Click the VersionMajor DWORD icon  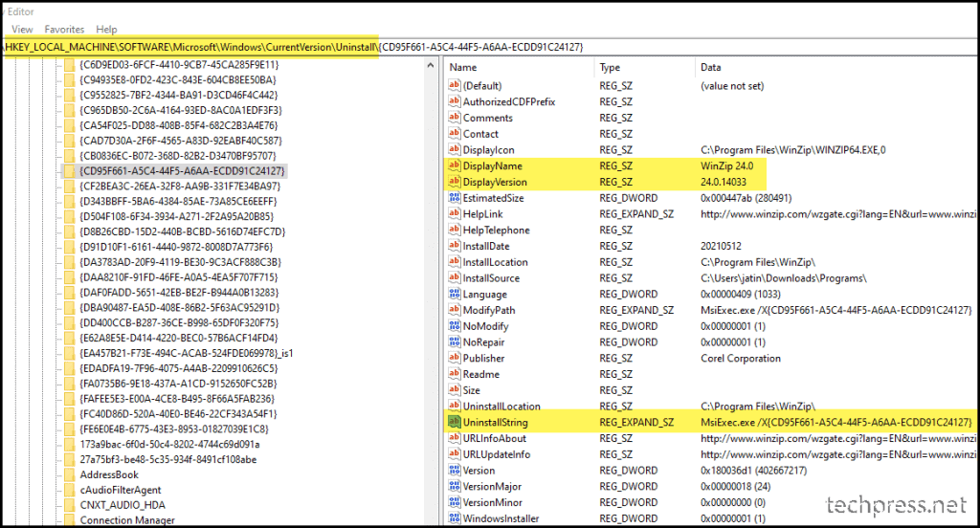pos(455,486)
